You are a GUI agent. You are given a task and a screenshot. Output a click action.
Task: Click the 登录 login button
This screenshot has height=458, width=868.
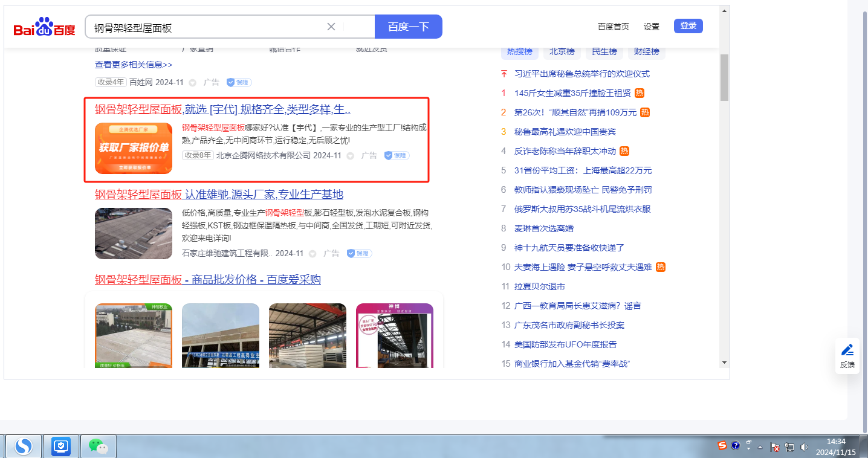pyautogui.click(x=688, y=26)
